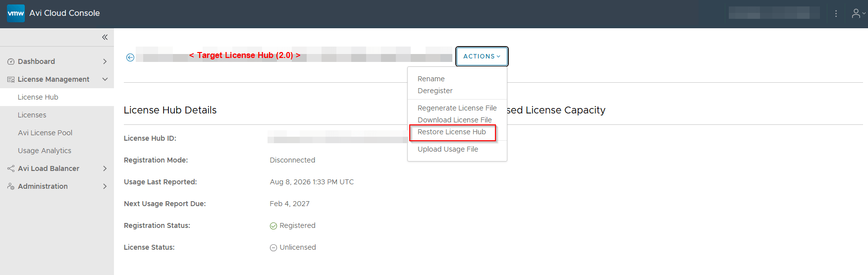The image size is (868, 275).
Task: Click Avi Load Balancer label
Action: pyautogui.click(x=49, y=168)
